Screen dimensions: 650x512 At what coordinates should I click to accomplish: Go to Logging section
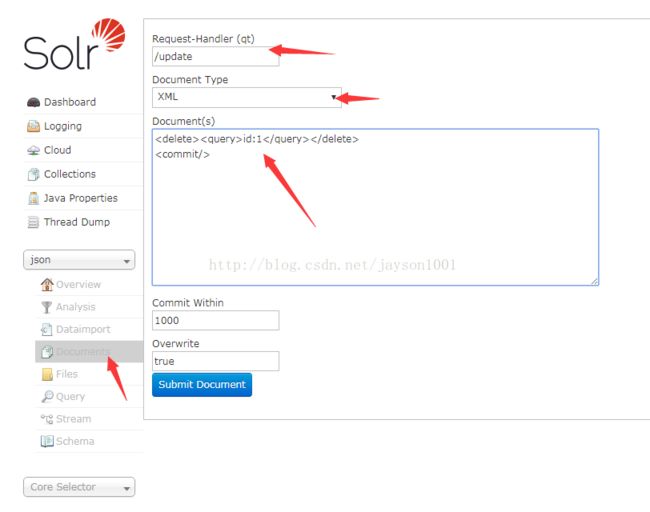click(x=63, y=126)
